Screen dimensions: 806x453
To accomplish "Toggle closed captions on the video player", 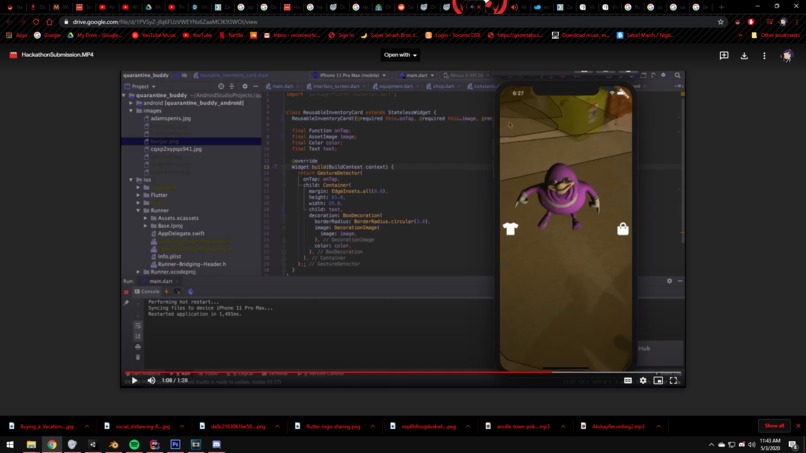I will (x=628, y=380).
